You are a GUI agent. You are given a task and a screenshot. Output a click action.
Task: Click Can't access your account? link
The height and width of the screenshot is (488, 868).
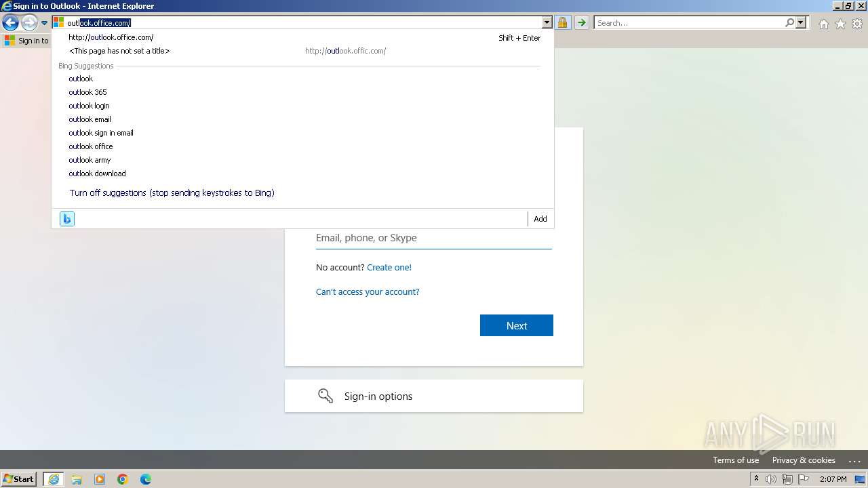coord(368,292)
